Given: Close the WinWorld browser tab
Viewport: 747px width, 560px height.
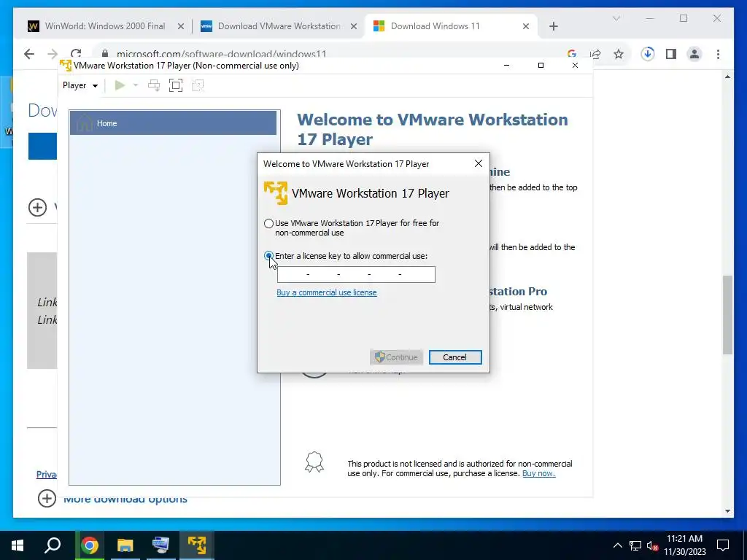Looking at the screenshot, I should (x=181, y=26).
